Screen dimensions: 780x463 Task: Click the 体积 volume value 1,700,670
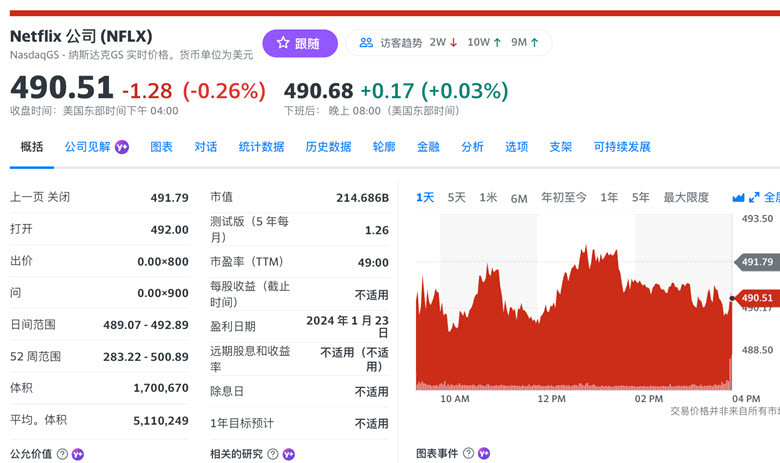161,388
